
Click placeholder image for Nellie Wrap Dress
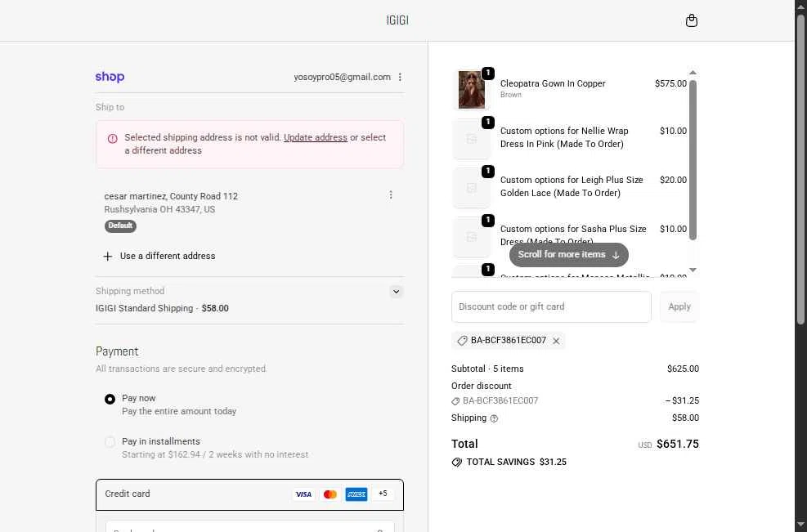471,139
